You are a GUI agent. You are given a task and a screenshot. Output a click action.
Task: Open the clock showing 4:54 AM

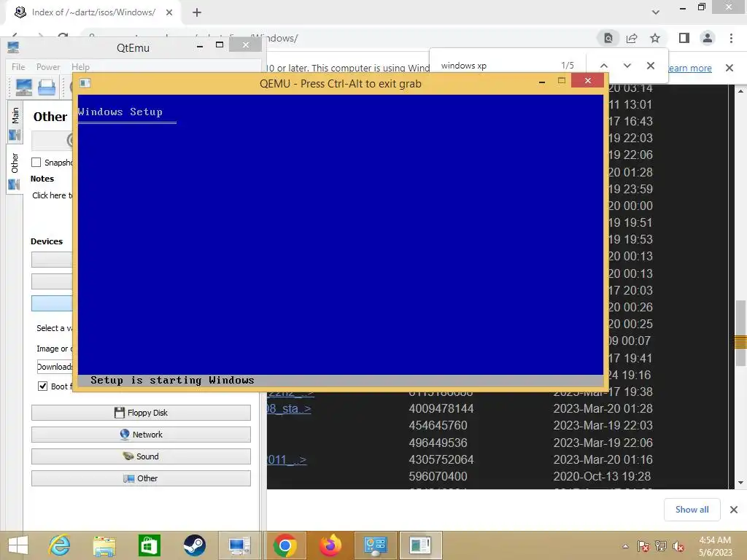pyautogui.click(x=715, y=546)
